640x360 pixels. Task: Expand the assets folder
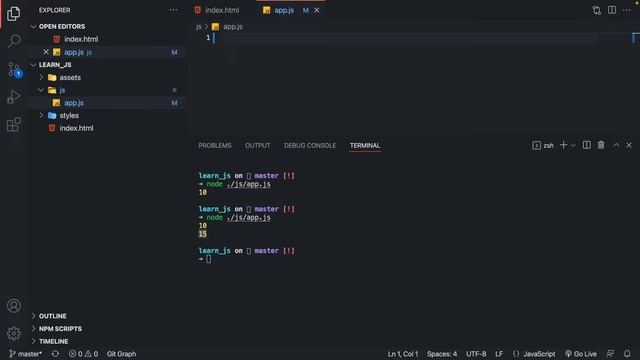[x=70, y=77]
